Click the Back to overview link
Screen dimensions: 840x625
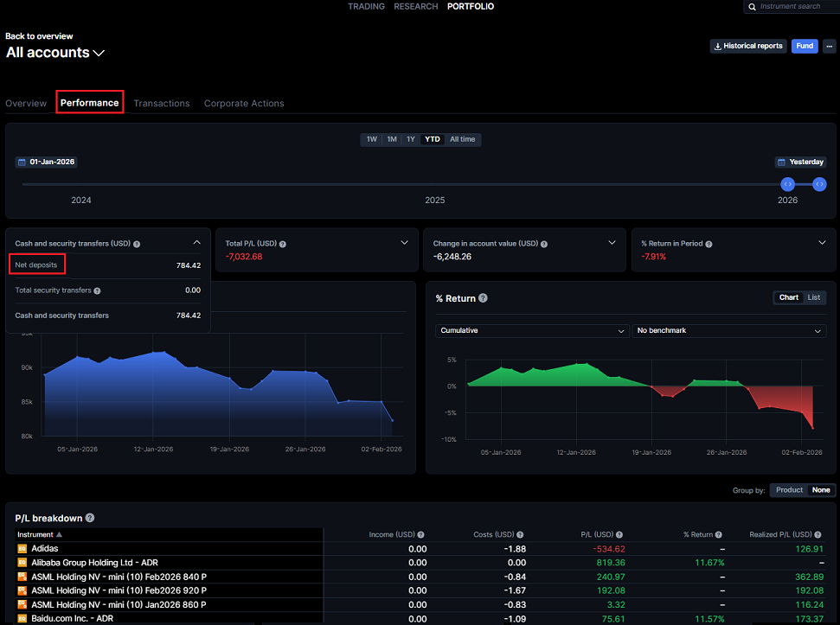point(39,36)
